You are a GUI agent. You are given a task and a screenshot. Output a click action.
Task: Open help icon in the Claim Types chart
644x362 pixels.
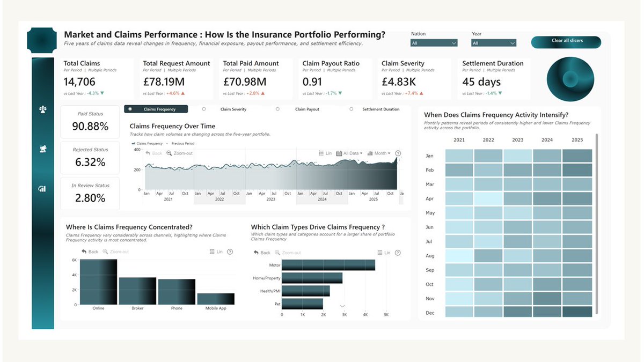[x=398, y=253]
